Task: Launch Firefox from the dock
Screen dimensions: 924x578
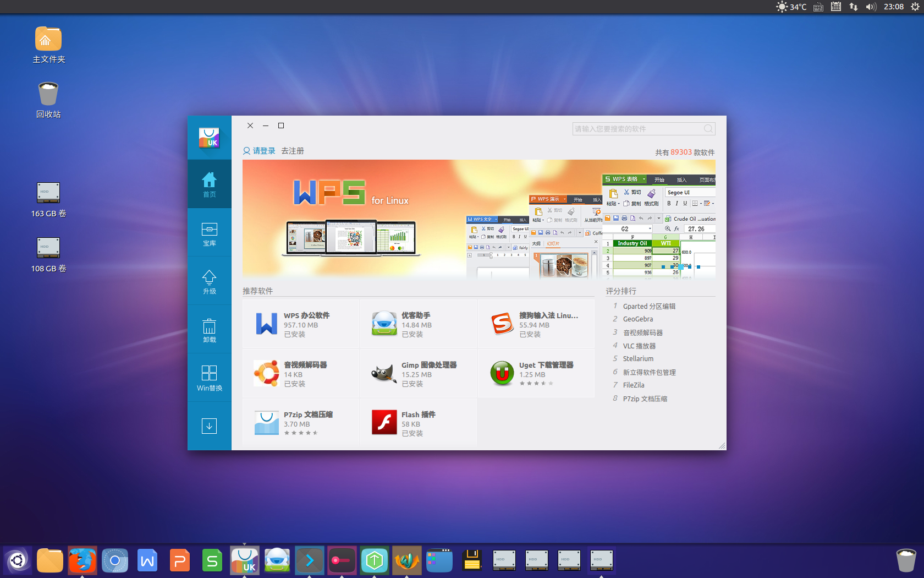Action: click(x=82, y=561)
